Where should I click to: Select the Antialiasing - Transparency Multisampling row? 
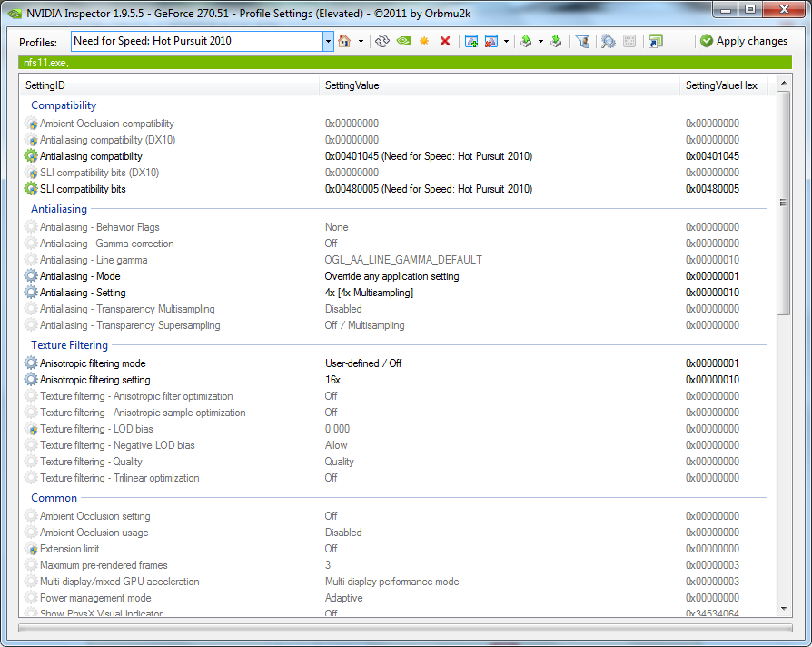pyautogui.click(x=393, y=309)
